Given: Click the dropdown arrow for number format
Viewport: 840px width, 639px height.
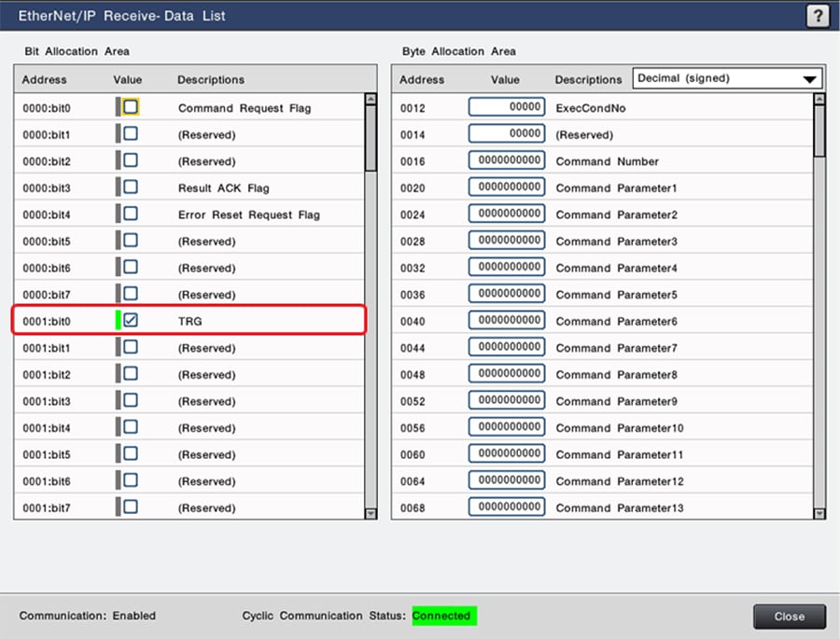Looking at the screenshot, I should click(x=809, y=80).
